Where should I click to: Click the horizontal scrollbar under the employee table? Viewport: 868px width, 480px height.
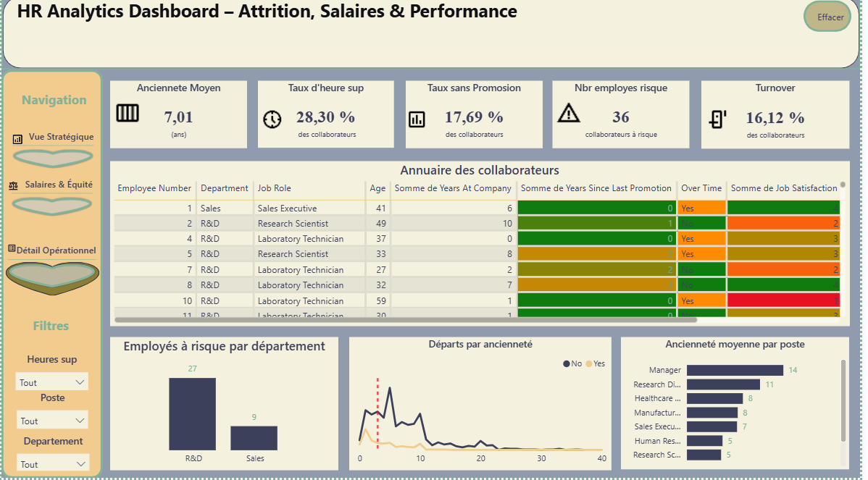406,319
